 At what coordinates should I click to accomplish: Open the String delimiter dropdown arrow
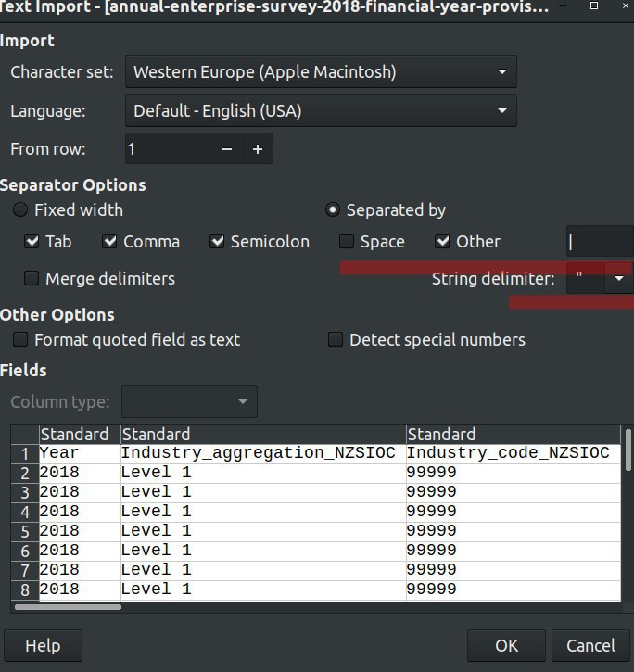click(x=619, y=279)
